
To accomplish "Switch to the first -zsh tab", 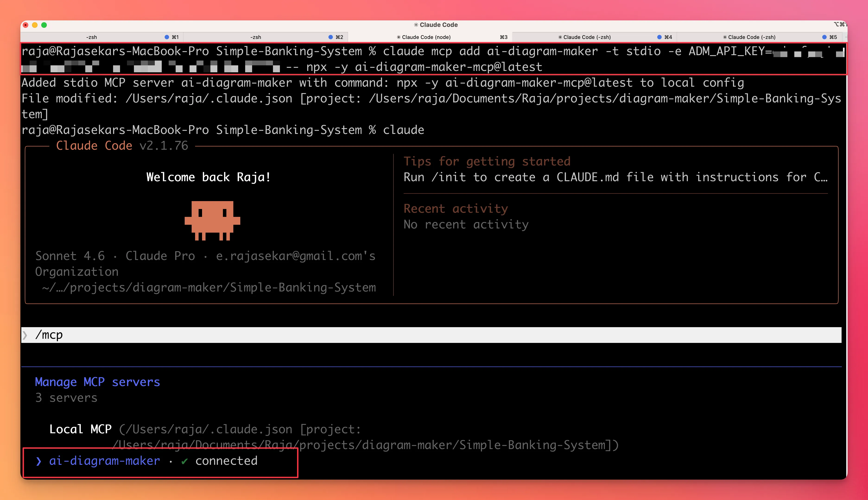I will pos(91,37).
